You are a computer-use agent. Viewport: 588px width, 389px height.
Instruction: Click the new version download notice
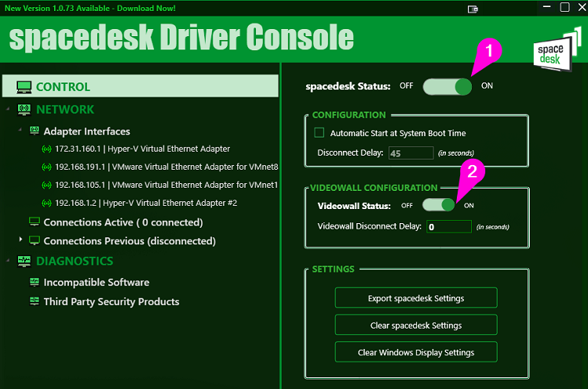[90, 9]
